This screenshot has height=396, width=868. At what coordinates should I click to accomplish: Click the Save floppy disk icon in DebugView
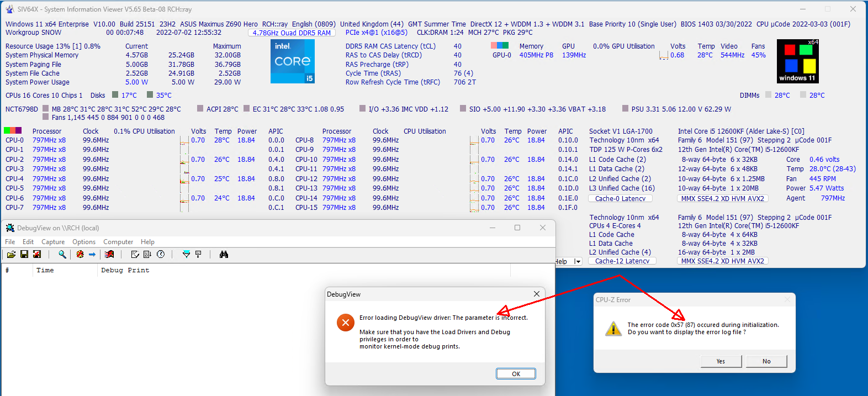point(24,254)
